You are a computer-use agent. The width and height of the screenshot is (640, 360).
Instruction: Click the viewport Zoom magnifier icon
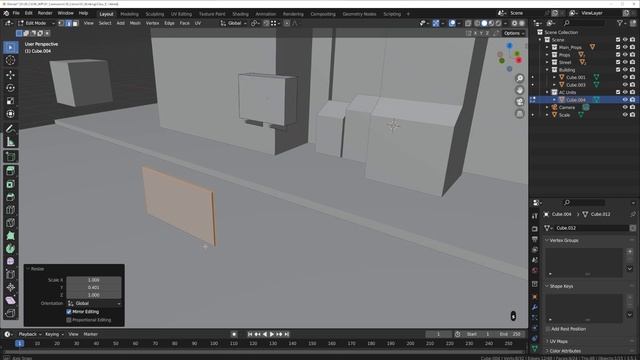[520, 78]
